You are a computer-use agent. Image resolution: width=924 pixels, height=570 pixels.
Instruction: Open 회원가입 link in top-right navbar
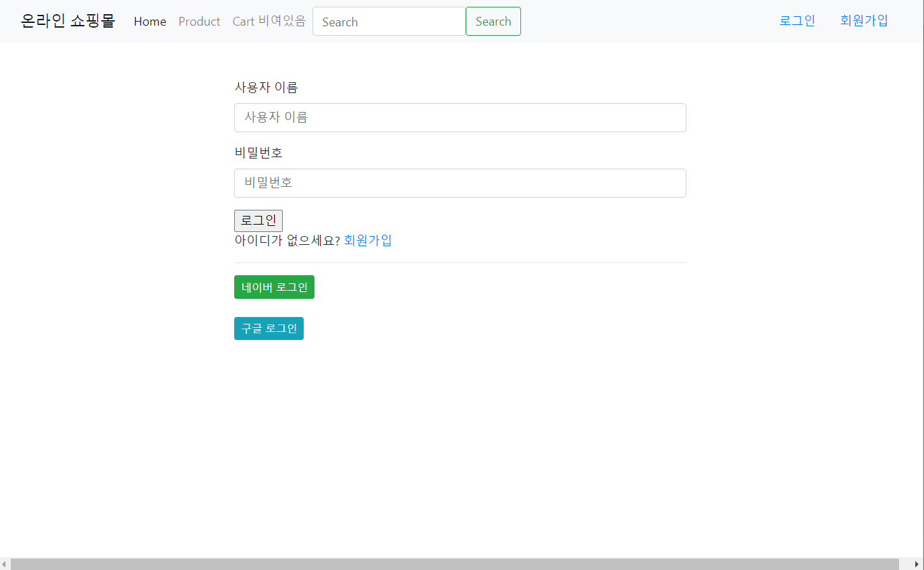click(x=864, y=21)
